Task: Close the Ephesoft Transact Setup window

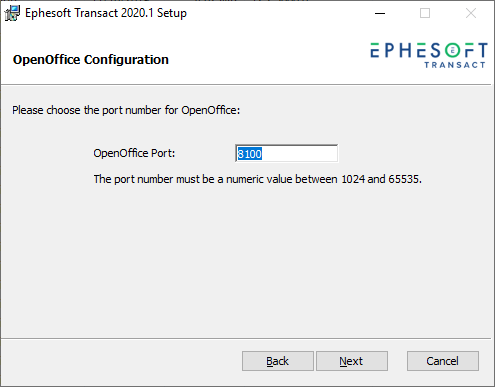Action: tap(471, 13)
